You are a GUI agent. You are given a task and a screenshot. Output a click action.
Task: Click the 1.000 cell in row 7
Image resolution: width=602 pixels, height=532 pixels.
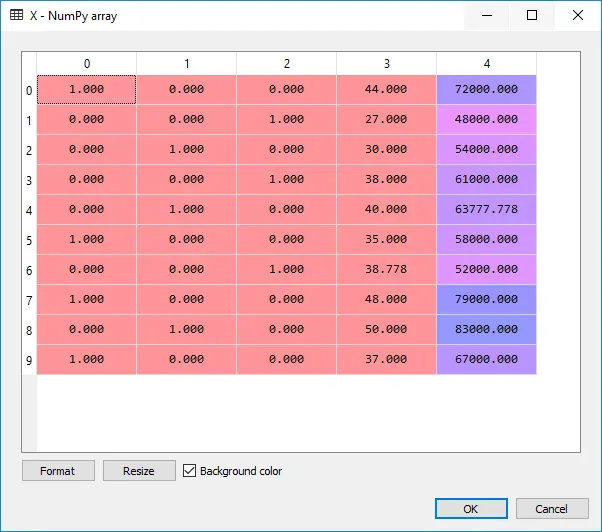[x=86, y=299]
